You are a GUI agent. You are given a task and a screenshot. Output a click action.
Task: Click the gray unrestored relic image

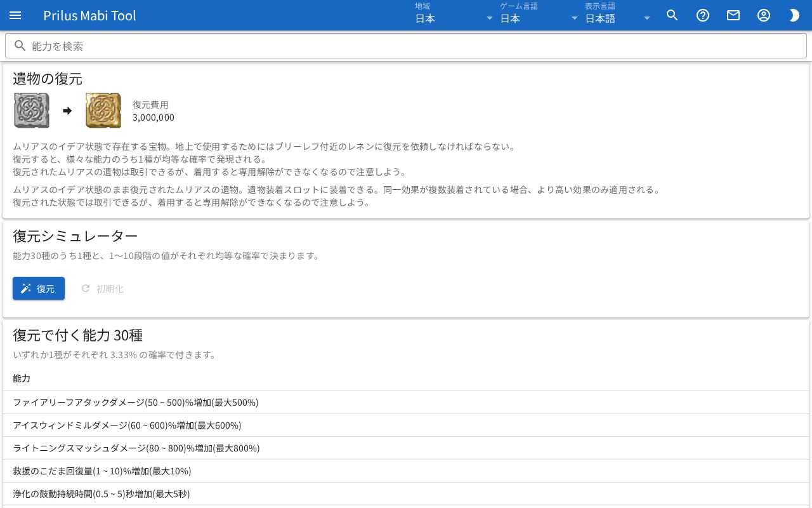tap(32, 110)
